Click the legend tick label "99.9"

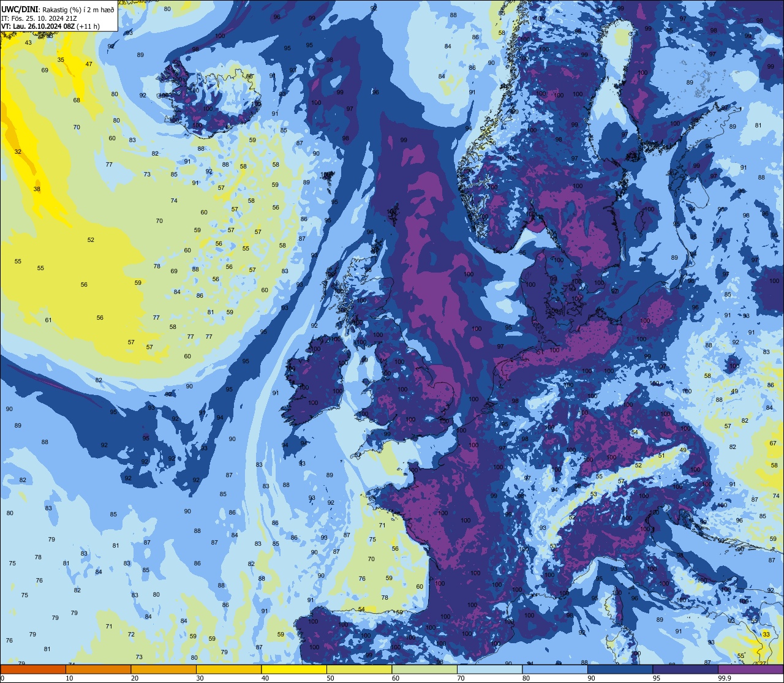[x=725, y=678]
